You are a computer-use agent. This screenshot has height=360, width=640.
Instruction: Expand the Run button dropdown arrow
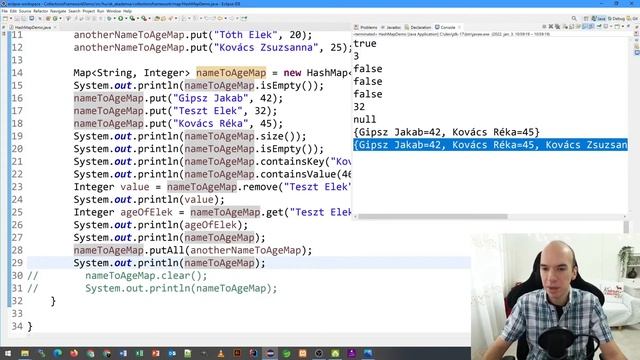pyautogui.click(x=126, y=18)
